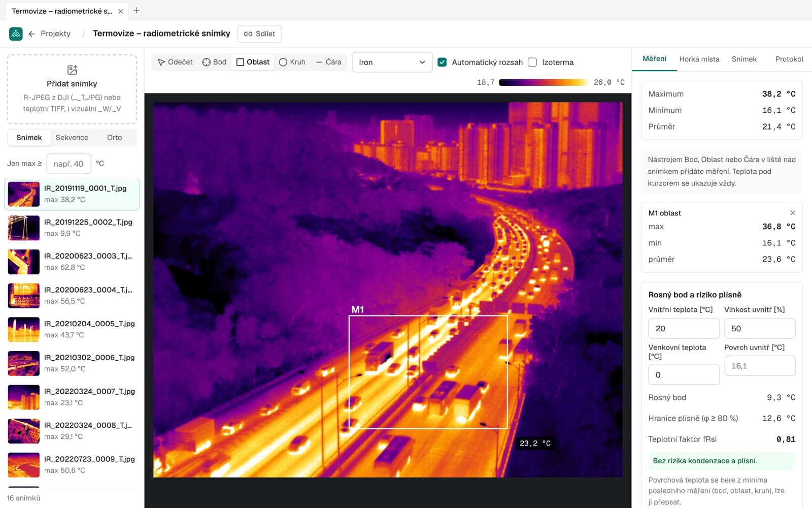Switch to Sekvence mode
The height and width of the screenshot is (508, 812).
[x=72, y=138]
